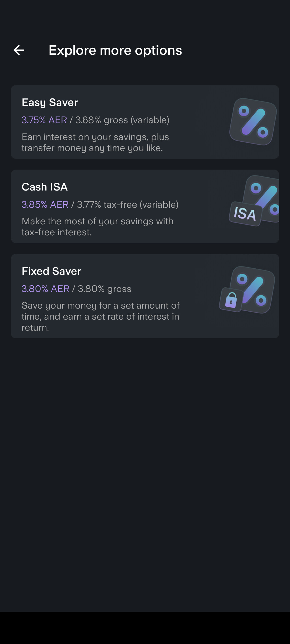Select the Cash ISA heading
The width and height of the screenshot is (290, 644).
[x=45, y=187]
